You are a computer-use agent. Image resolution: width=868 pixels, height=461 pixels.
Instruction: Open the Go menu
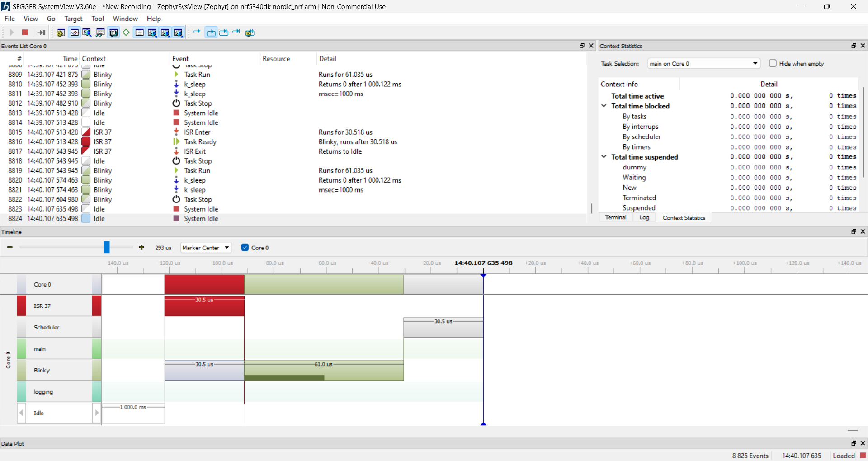[x=51, y=19]
